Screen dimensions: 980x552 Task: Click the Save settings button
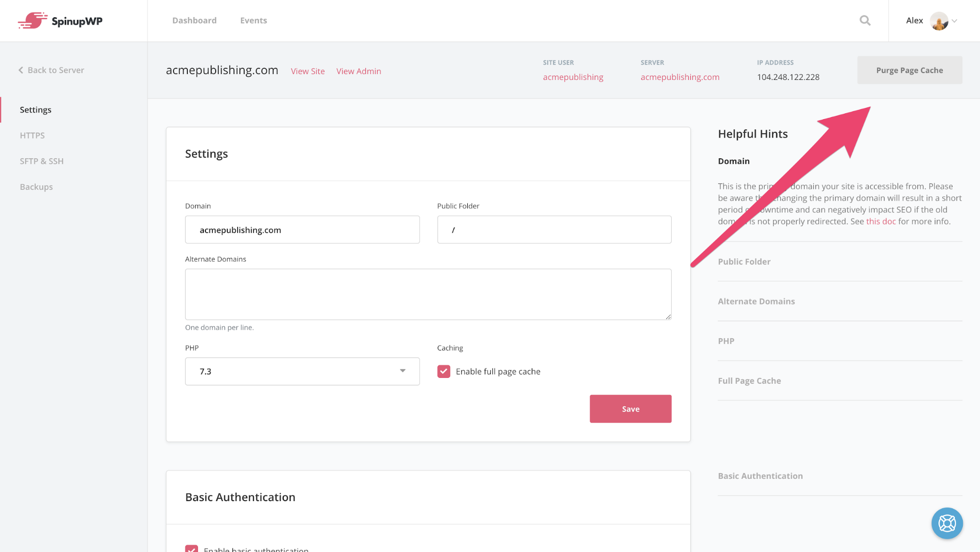(x=630, y=409)
